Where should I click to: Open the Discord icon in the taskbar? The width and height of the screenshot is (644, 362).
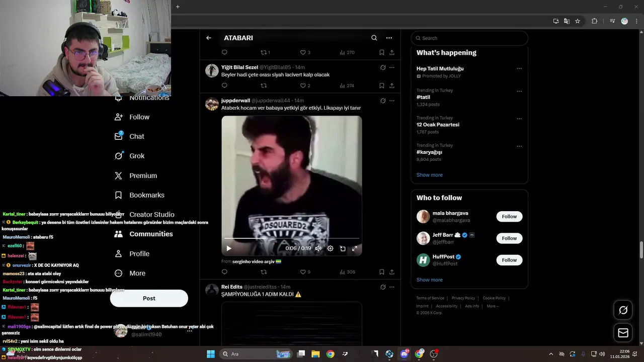404,354
